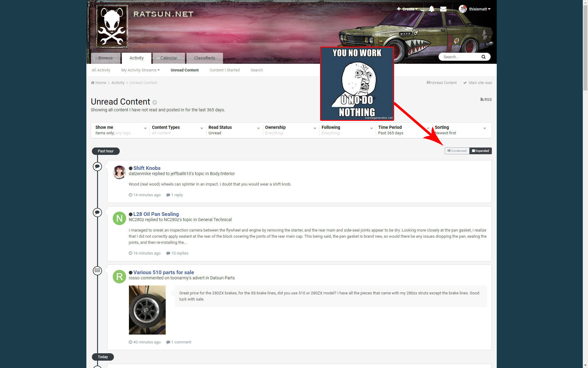This screenshot has height=368, width=588.
Task: Click the stream verified checkmark icon beside title
Action: (155, 102)
